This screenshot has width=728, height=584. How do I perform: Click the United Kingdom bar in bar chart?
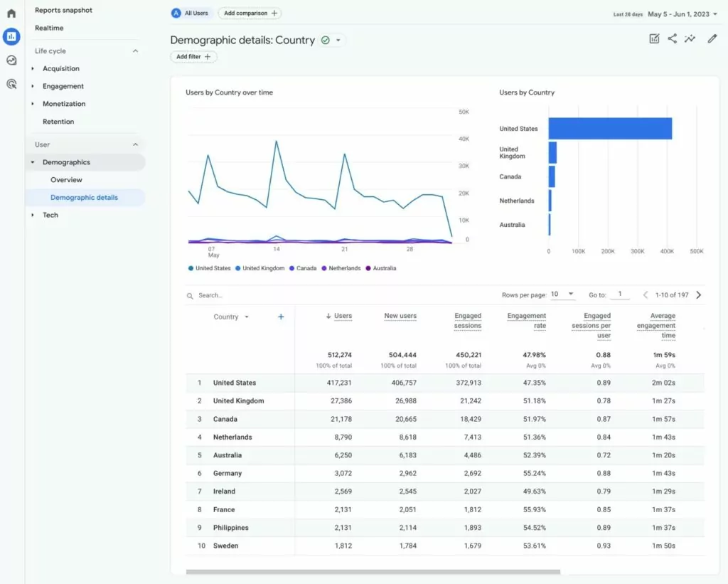[x=552, y=153]
